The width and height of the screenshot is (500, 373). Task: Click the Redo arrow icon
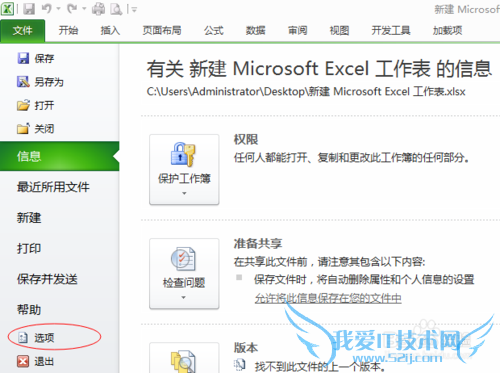click(72, 9)
